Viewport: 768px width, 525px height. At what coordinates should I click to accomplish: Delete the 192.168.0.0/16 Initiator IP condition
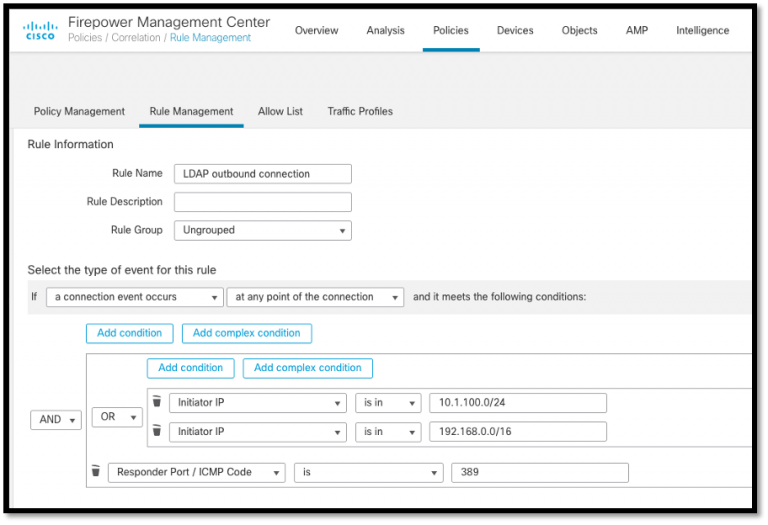point(156,432)
